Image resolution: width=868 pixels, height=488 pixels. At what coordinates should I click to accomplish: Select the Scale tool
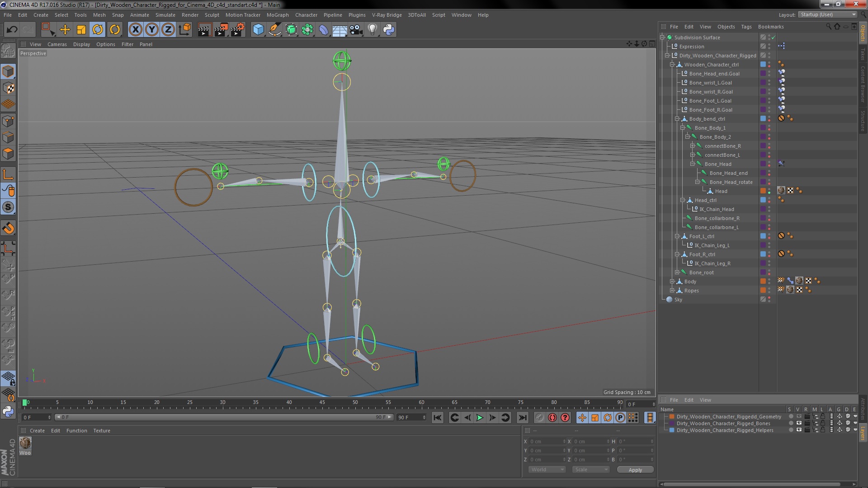click(81, 30)
